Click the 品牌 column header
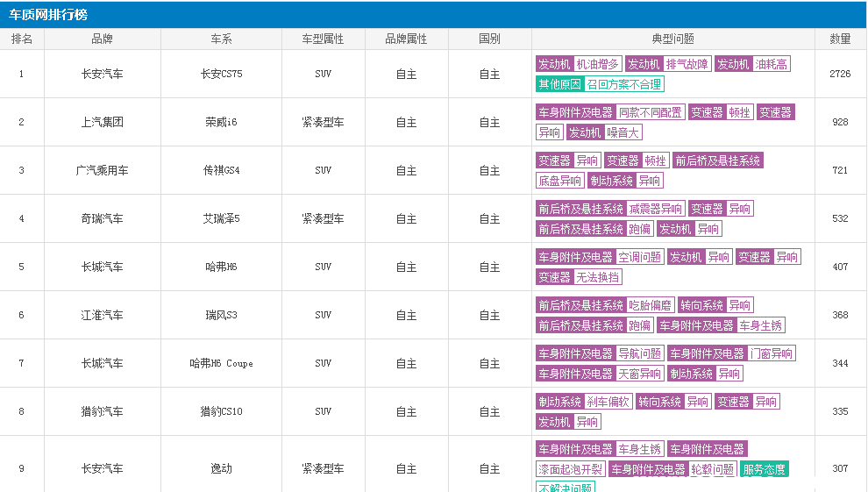The width and height of the screenshot is (868, 492). pos(102,39)
